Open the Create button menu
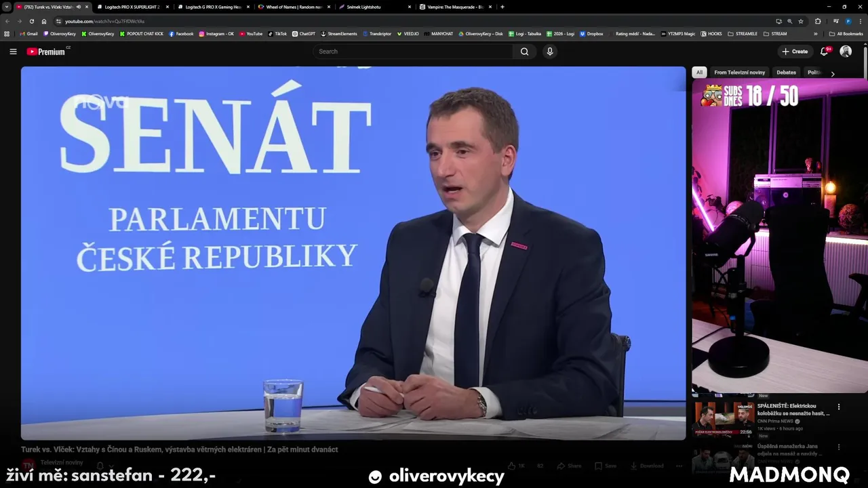 (795, 52)
